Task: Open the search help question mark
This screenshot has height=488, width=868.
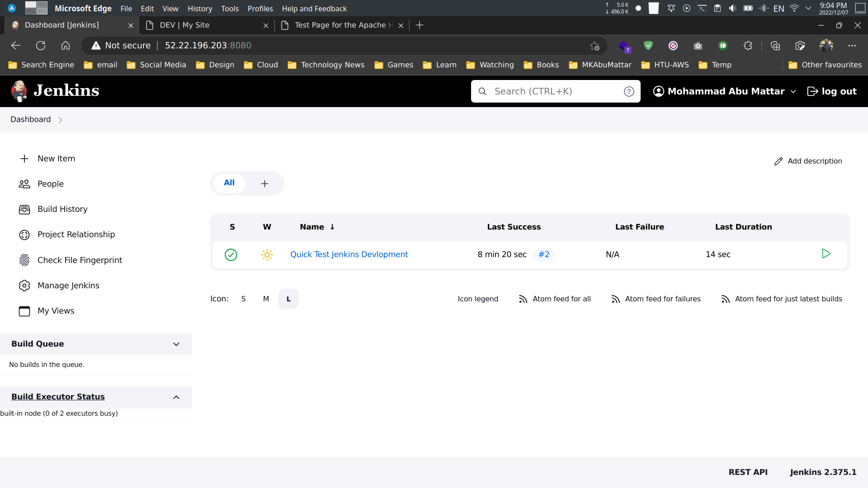Action: point(629,91)
